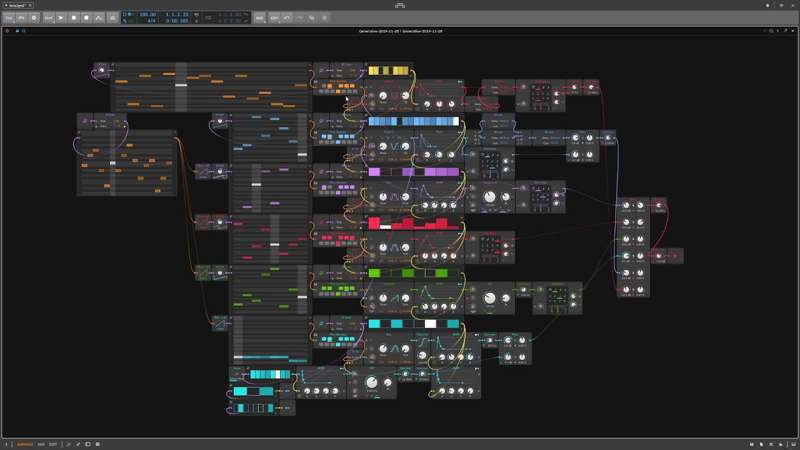Image resolution: width=800 pixels, height=450 pixels.
Task: Click the yellow step sequencer strip at the top
Action: click(389, 71)
